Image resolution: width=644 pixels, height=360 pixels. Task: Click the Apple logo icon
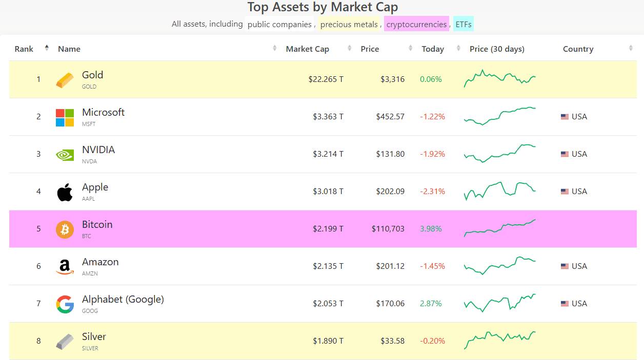65,192
